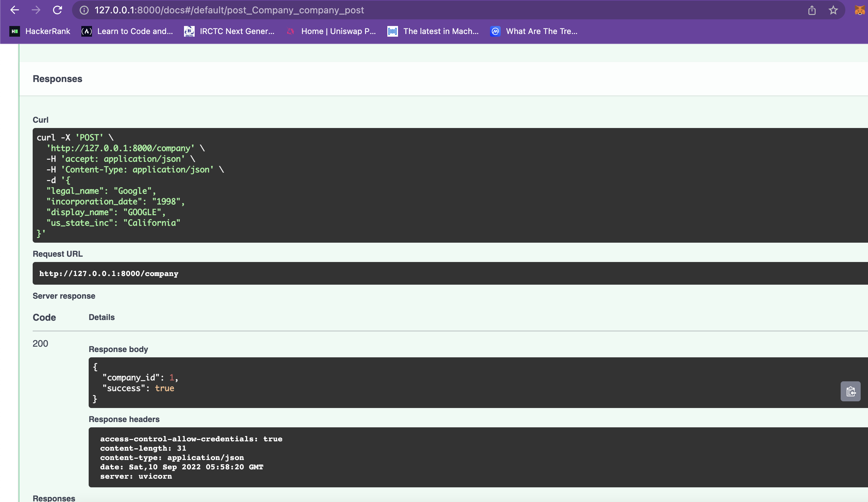Click the Request URL code box
The width and height of the screenshot is (868, 502).
450,273
